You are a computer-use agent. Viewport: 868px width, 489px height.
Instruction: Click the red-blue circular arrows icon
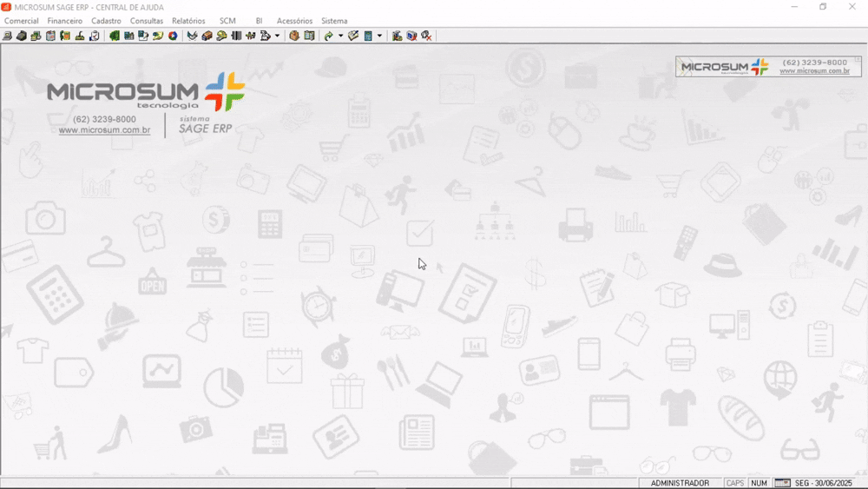tap(173, 36)
